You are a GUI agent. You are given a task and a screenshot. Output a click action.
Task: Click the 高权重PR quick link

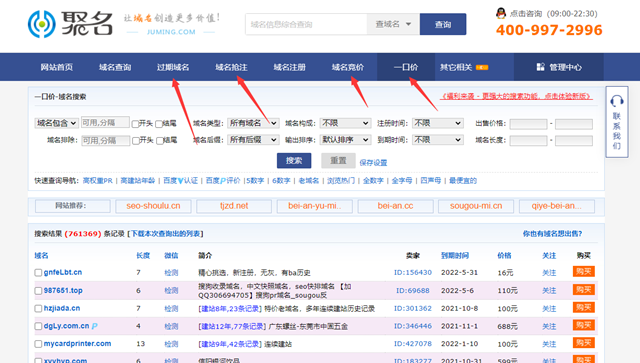click(98, 180)
